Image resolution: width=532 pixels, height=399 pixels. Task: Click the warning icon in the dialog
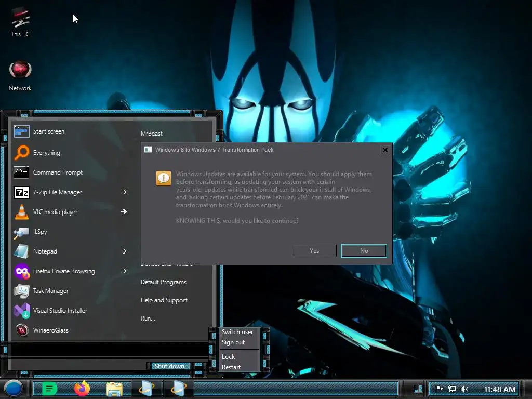point(164,178)
